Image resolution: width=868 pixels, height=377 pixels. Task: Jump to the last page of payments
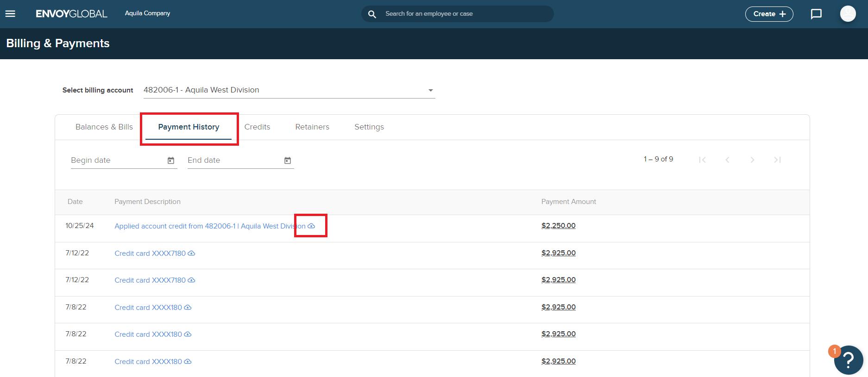point(777,160)
